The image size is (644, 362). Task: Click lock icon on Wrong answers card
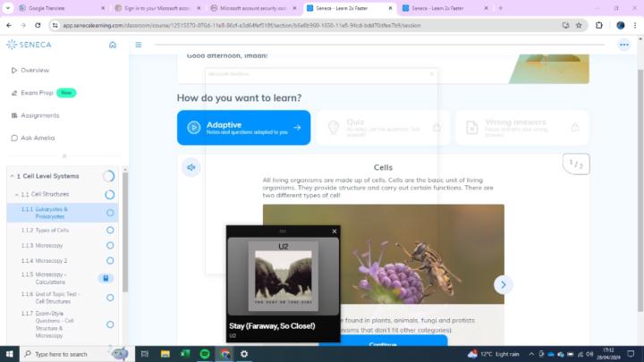tap(575, 127)
